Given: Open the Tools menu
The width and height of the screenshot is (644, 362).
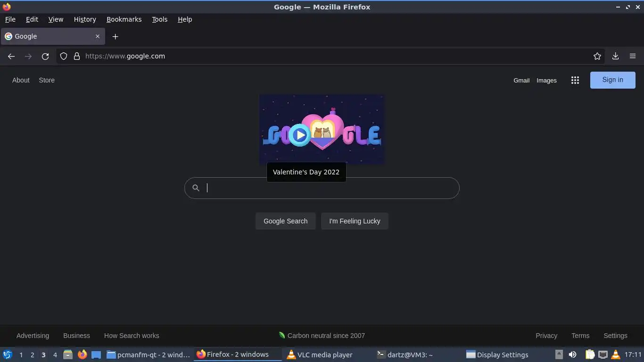Looking at the screenshot, I should pos(159,19).
